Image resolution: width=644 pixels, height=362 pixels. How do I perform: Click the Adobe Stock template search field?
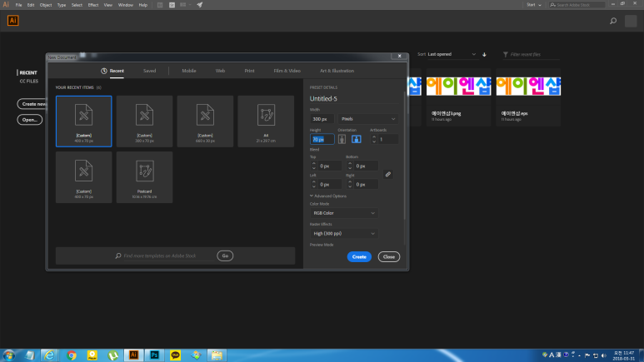(x=167, y=255)
